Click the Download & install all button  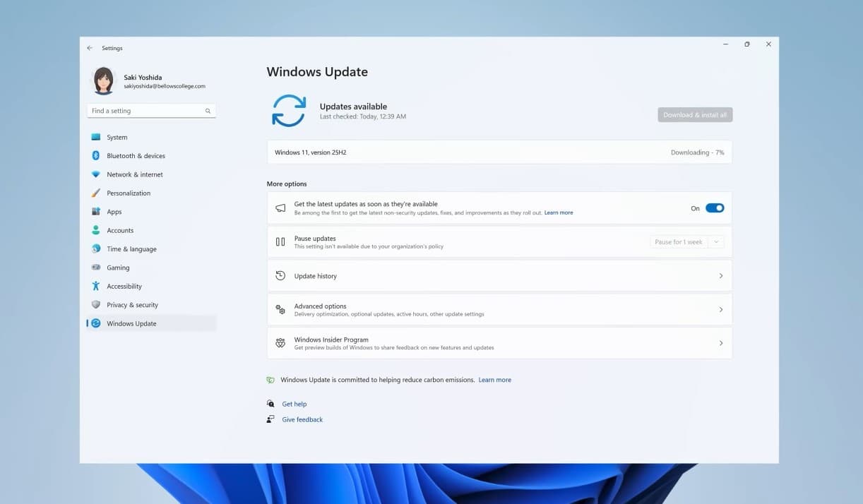click(695, 115)
